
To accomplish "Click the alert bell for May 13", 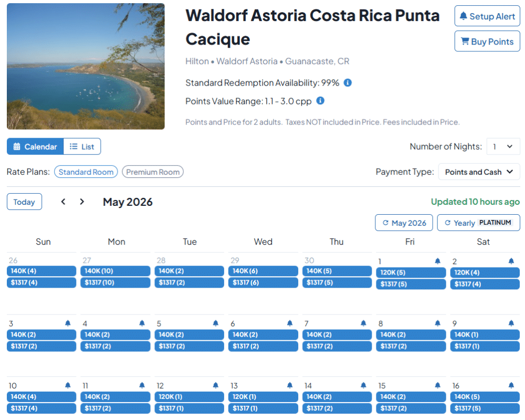I will tap(290, 385).
